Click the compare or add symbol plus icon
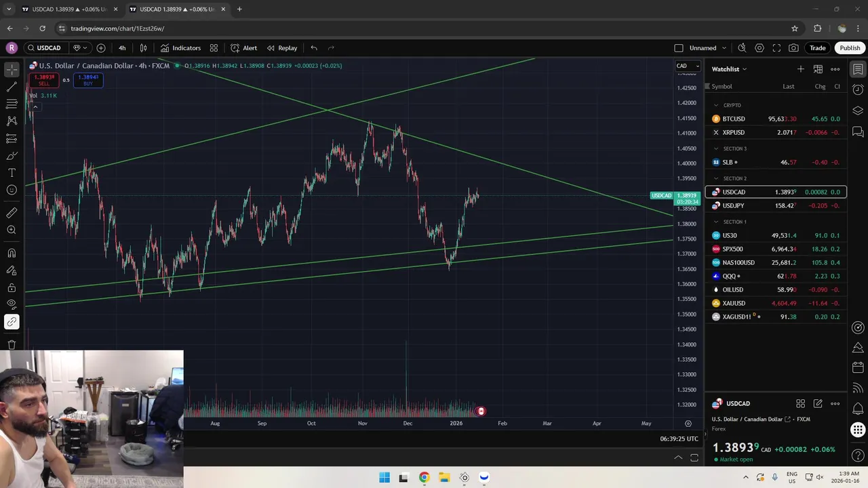The width and height of the screenshot is (868, 488). [x=101, y=48]
